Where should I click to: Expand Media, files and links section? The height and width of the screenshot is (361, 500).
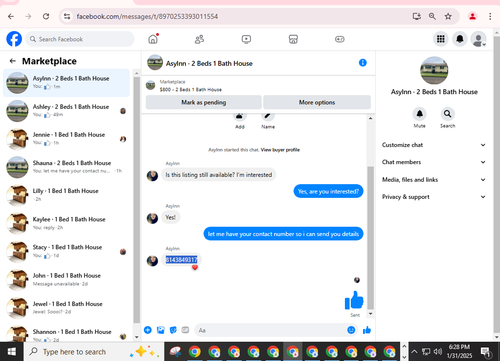click(434, 180)
